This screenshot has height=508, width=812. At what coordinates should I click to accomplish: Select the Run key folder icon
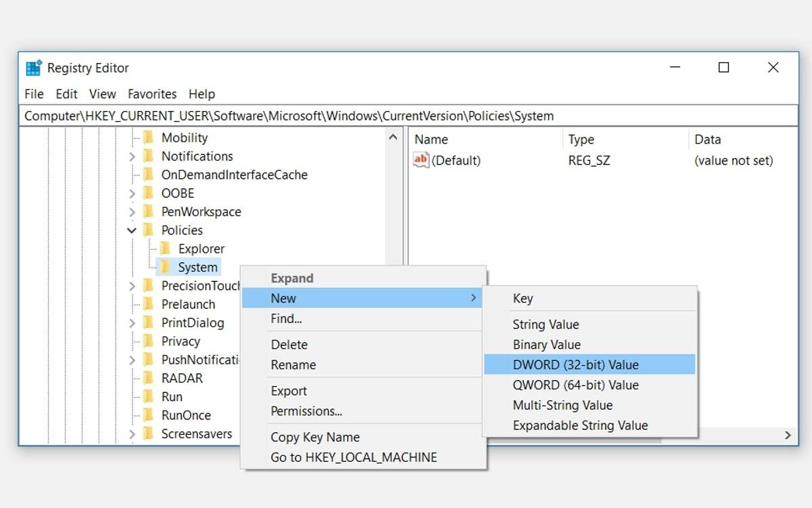tap(148, 396)
